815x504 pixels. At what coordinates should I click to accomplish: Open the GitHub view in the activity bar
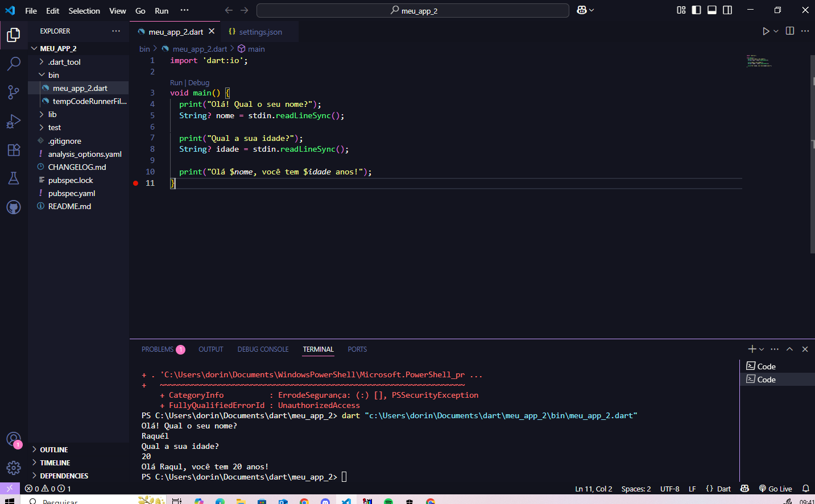14,207
